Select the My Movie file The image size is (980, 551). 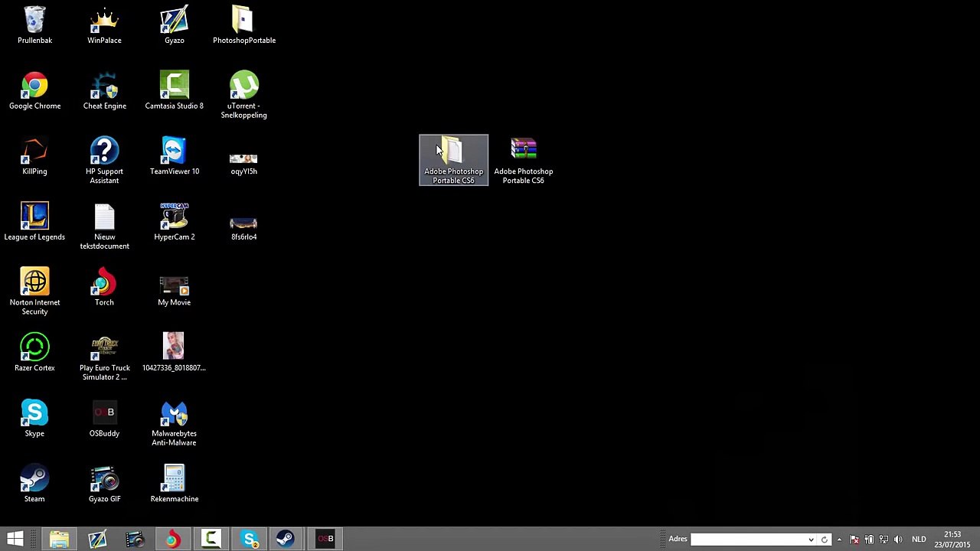click(x=174, y=291)
